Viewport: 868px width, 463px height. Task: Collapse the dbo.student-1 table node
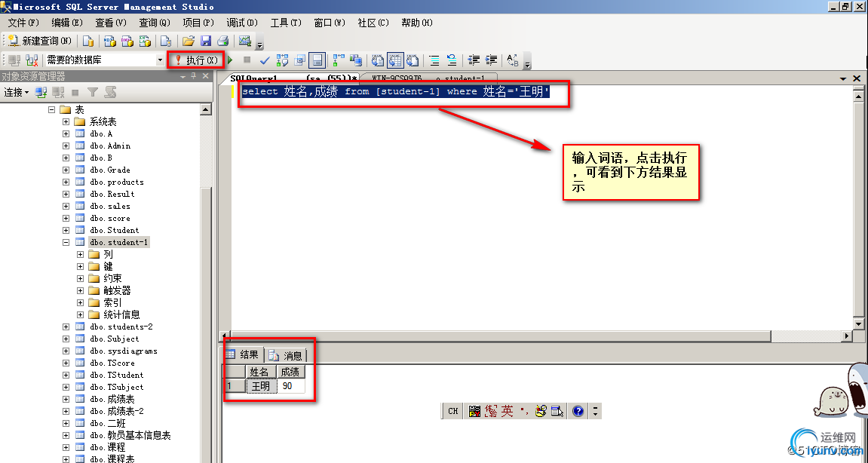click(66, 243)
